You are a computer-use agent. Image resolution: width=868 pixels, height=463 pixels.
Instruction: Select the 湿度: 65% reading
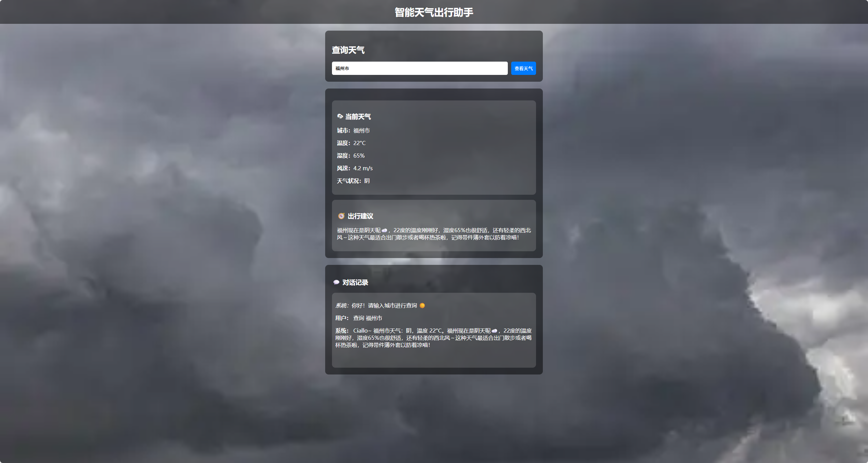coord(351,156)
